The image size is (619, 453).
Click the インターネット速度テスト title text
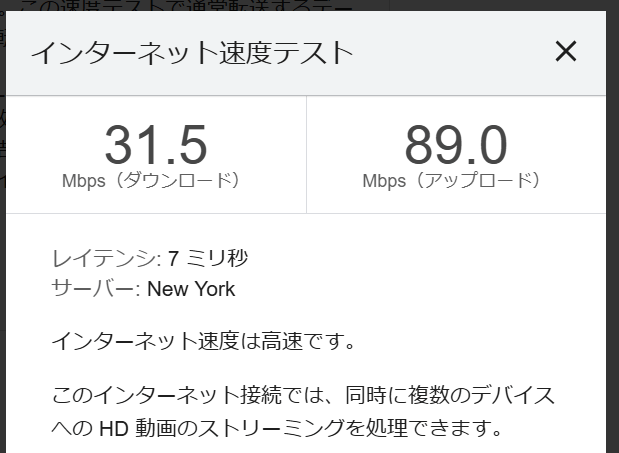coord(193,53)
